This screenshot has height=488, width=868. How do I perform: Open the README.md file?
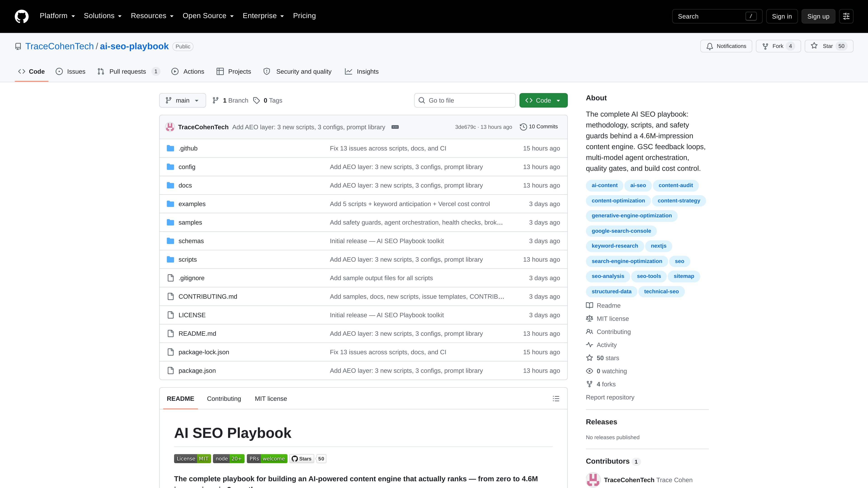(x=197, y=333)
